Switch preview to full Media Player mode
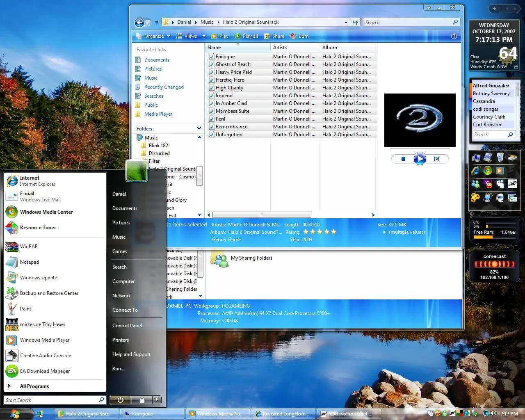The width and height of the screenshot is (525, 420). point(437,159)
